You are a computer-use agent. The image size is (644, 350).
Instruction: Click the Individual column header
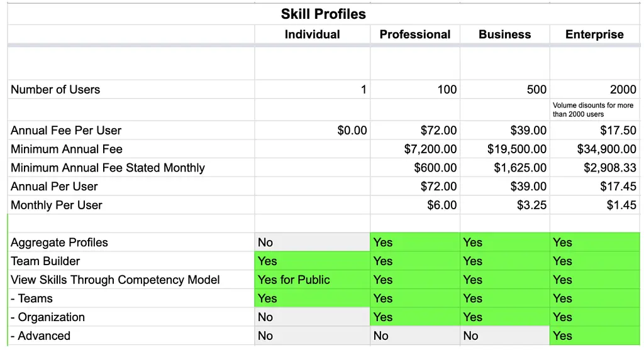(312, 34)
